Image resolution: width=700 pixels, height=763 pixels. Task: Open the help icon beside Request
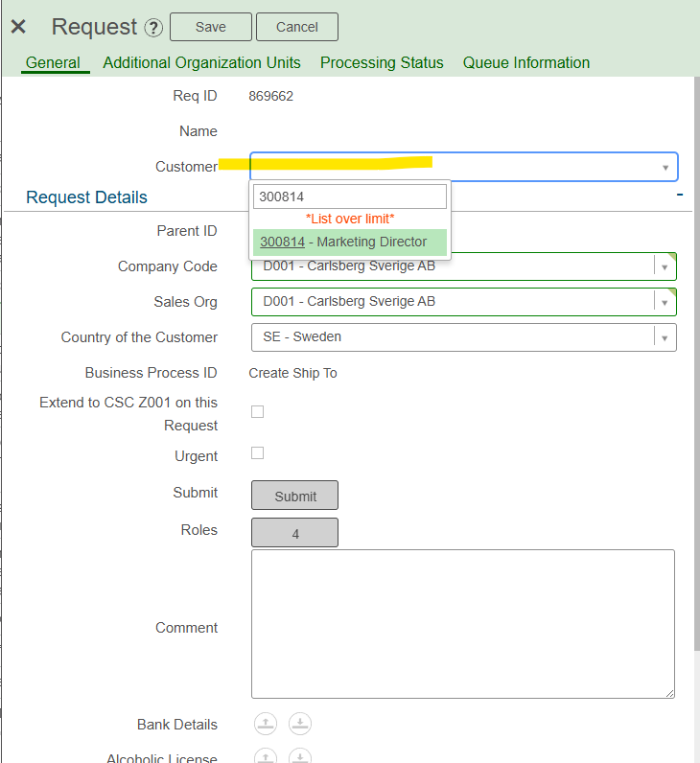153,28
